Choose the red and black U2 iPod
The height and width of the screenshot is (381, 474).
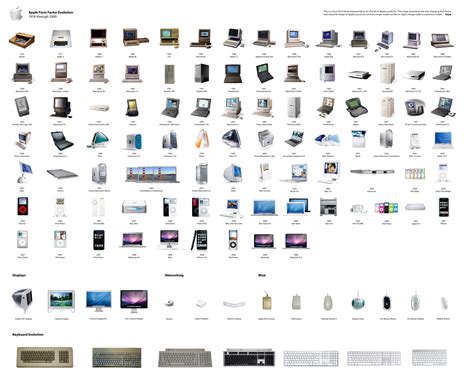click(x=22, y=206)
